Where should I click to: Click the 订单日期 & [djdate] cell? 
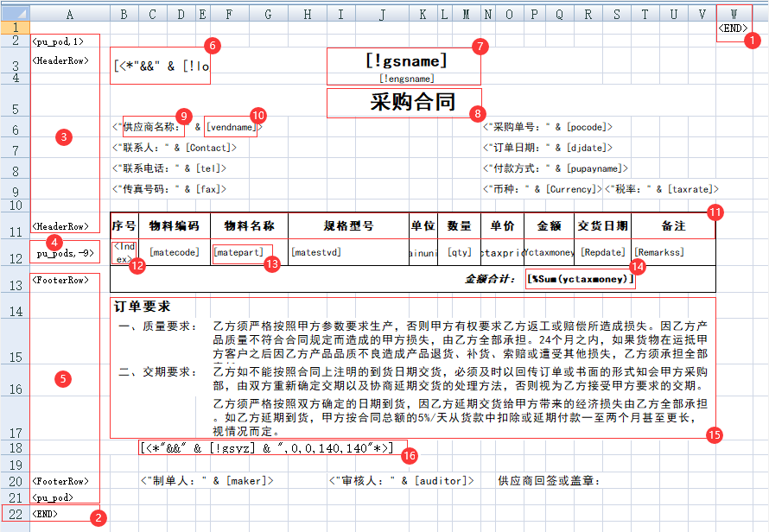548,148
